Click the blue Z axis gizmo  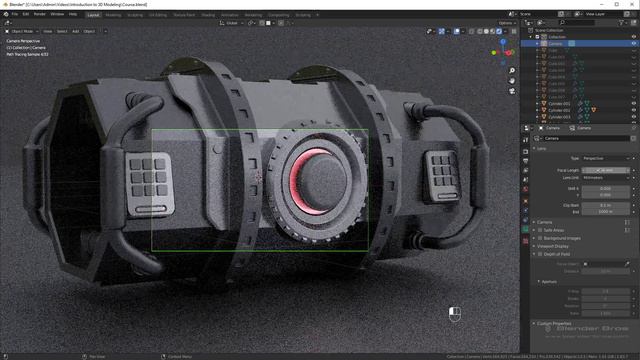point(503,42)
